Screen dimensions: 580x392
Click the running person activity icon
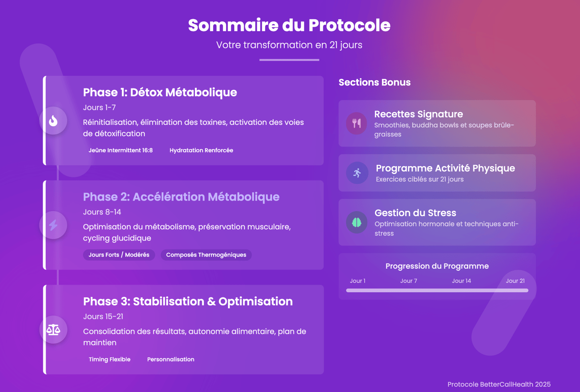357,173
